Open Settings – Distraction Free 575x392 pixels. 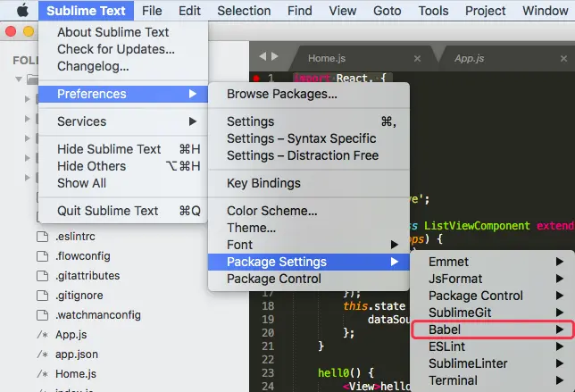click(309, 155)
